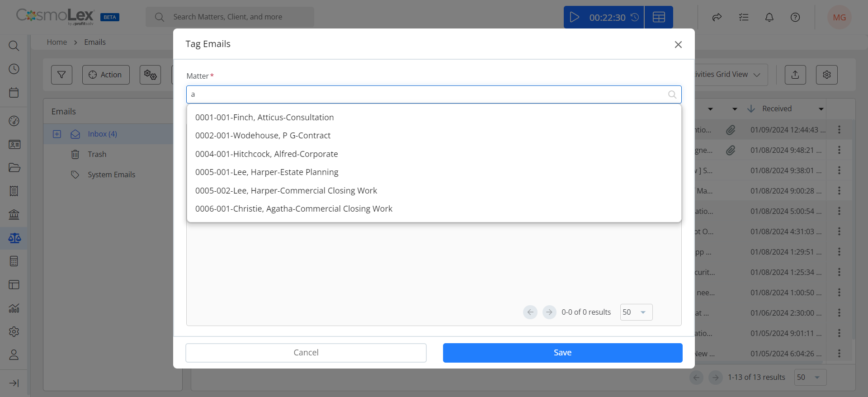Click the Save button
The image size is (868, 397).
point(562,353)
